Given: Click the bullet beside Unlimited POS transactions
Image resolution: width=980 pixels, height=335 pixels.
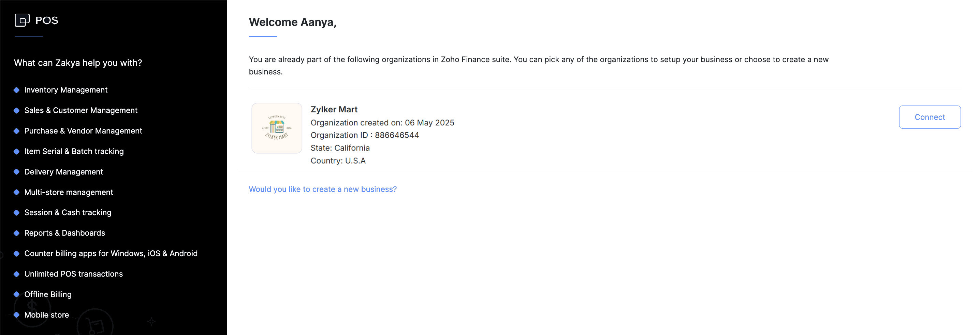Looking at the screenshot, I should point(16,274).
